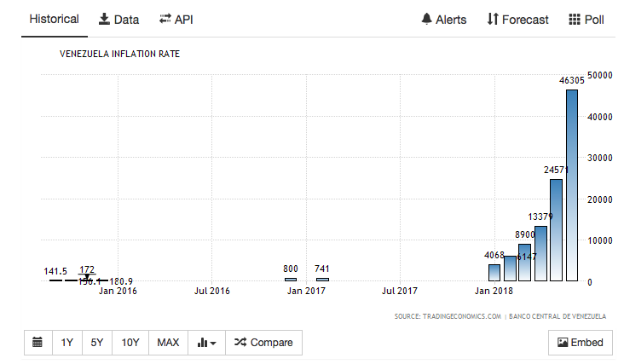Click the tallest bar labeled 46305
The height and width of the screenshot is (364, 624).
[571, 185]
